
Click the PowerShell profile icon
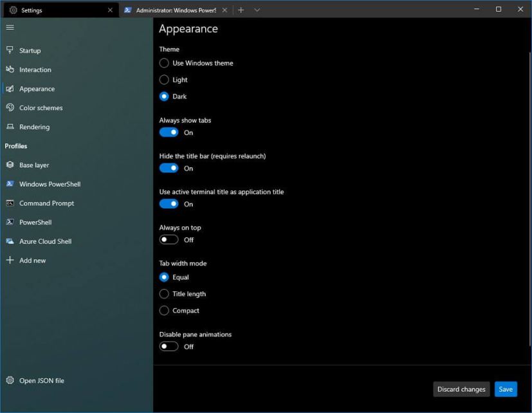10,222
